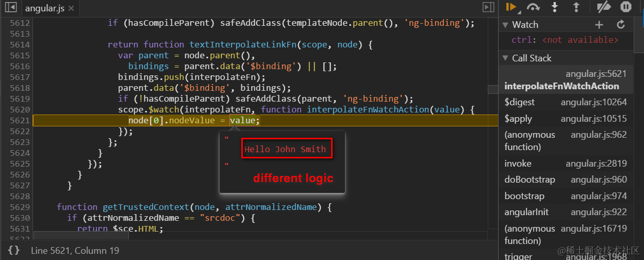The height and width of the screenshot is (260, 644).
Task: Open the angular.js:10515 source link
Action: pyautogui.click(x=594, y=119)
